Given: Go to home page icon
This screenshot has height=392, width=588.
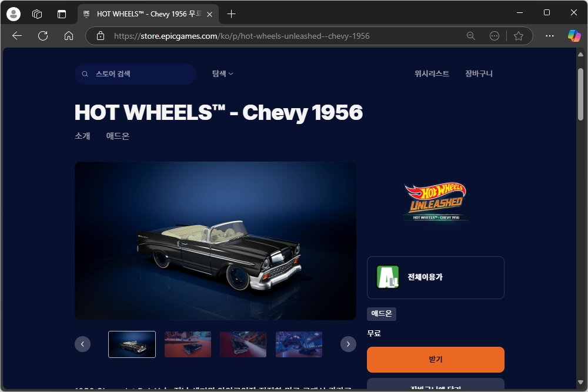Looking at the screenshot, I should 69,36.
